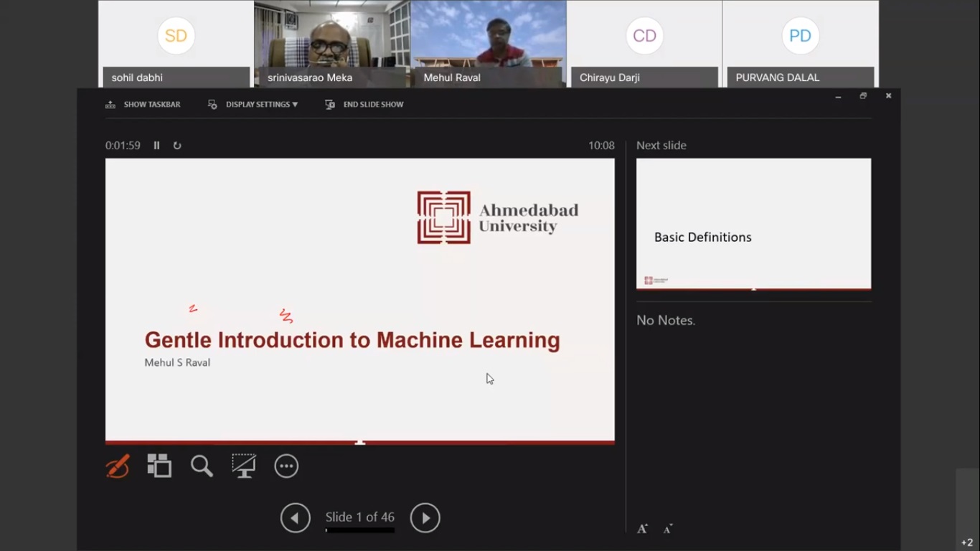Increase the notes text size
Viewport: 980px width, 551px height.
click(x=642, y=529)
